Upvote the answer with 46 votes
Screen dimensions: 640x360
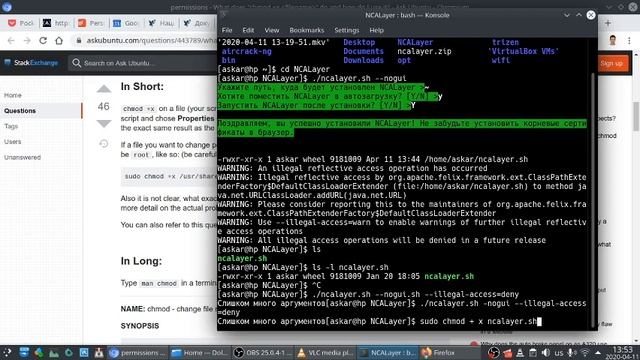point(104,89)
